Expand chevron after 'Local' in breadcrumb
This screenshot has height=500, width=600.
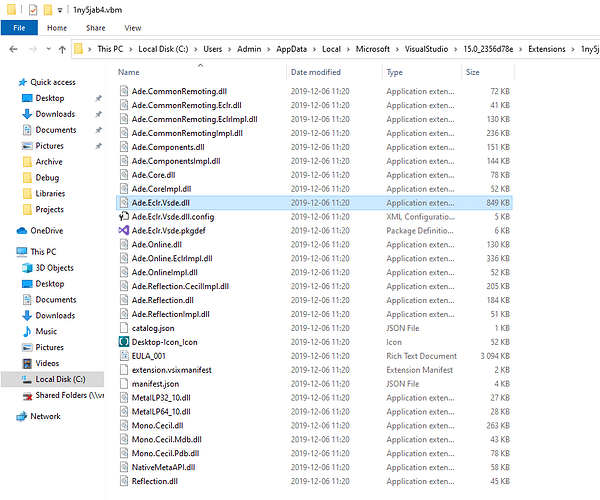348,49
